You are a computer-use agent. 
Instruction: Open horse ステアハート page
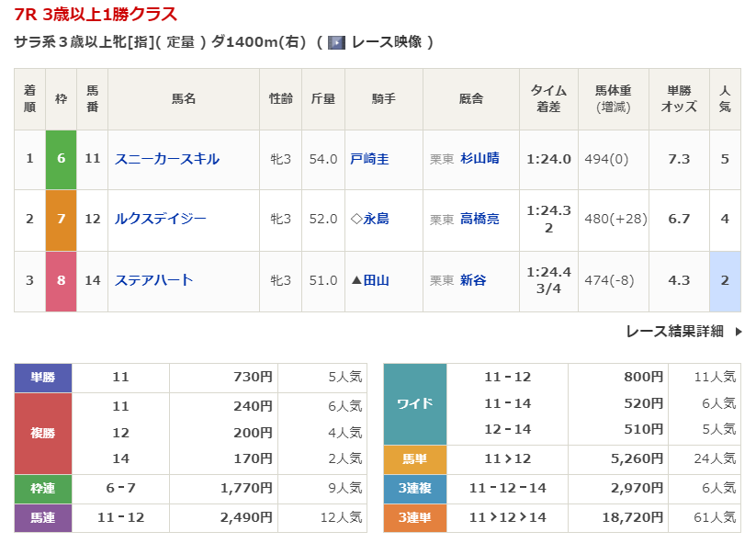click(154, 280)
